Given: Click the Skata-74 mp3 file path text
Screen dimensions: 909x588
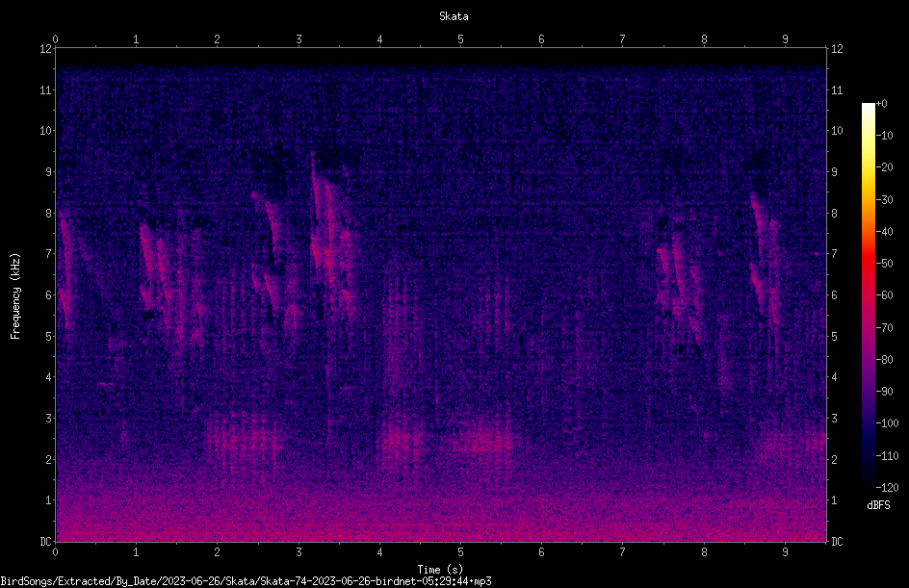Looking at the screenshot, I should click(x=246, y=581).
